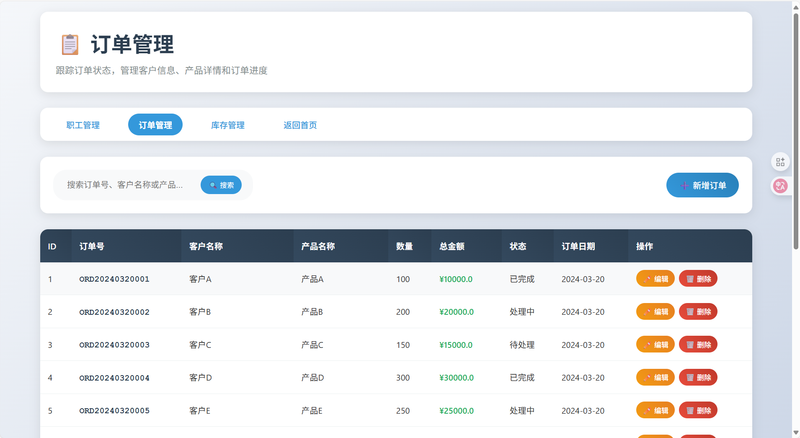This screenshot has width=800, height=438.
Task: Click 处理中 status of order ORD20240320005
Action: point(522,411)
